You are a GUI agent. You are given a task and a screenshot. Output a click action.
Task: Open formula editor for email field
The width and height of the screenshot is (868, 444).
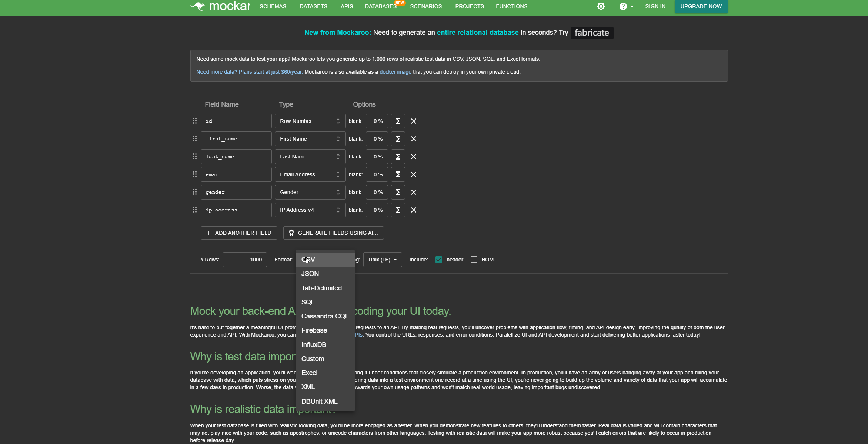tap(398, 174)
